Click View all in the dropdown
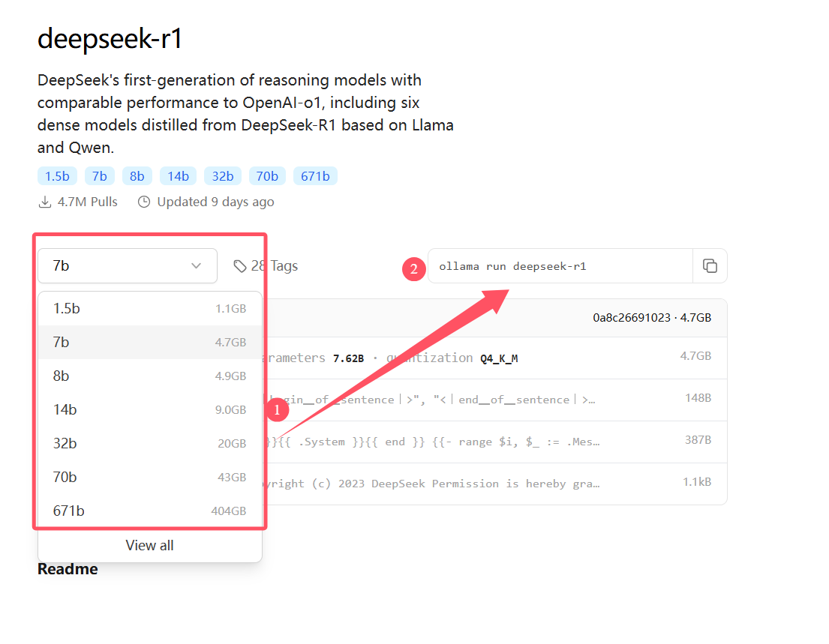 [x=149, y=545]
